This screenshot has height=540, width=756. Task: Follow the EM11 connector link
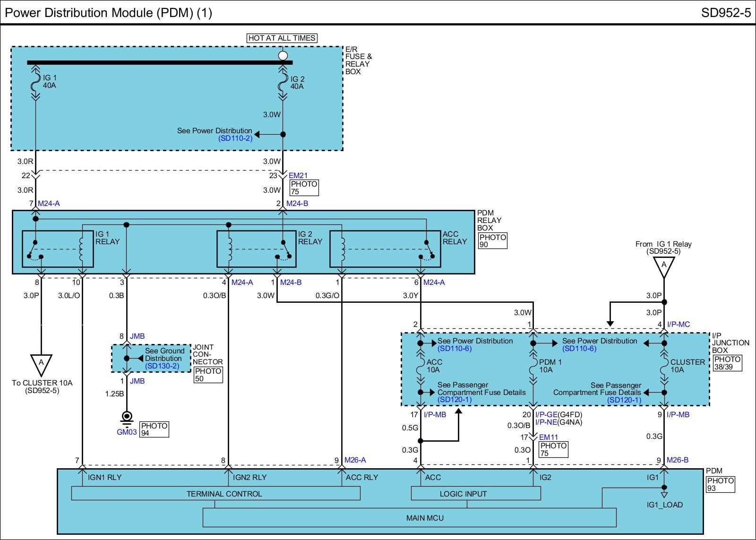549,437
